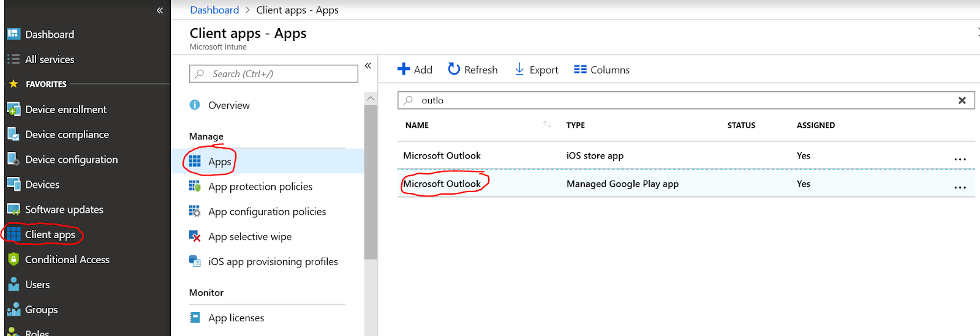Viewport: 980px width, 336px height.
Task: Select the TYPE column header
Action: (576, 125)
